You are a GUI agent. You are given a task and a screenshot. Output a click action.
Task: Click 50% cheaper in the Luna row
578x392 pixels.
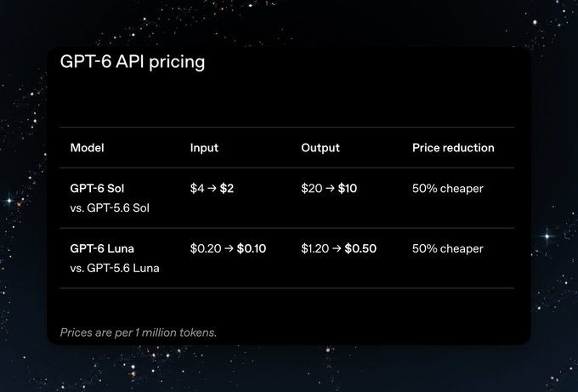coord(447,248)
